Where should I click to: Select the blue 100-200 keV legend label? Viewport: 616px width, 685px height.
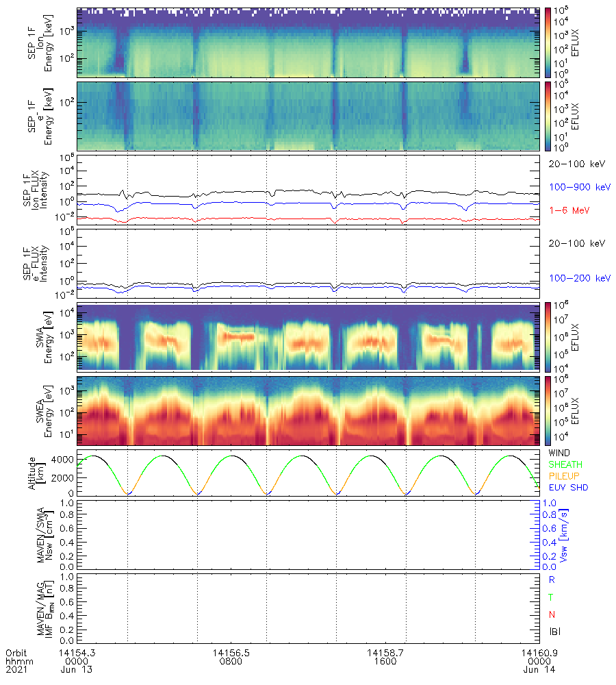tap(574, 278)
